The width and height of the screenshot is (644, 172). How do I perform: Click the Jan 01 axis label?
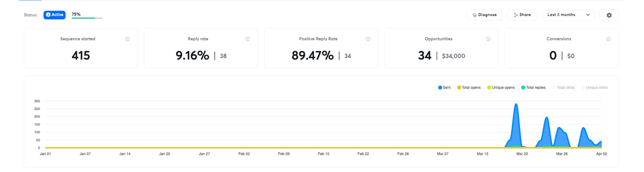(x=45, y=154)
